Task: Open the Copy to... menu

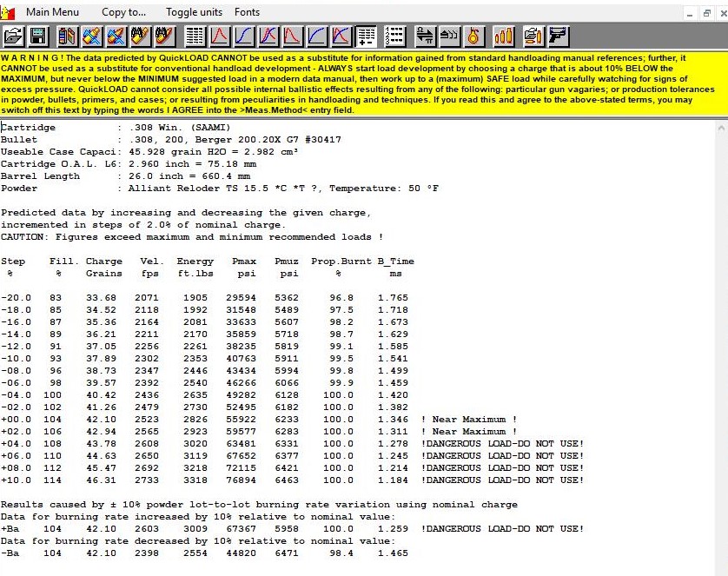Action: pos(123,12)
